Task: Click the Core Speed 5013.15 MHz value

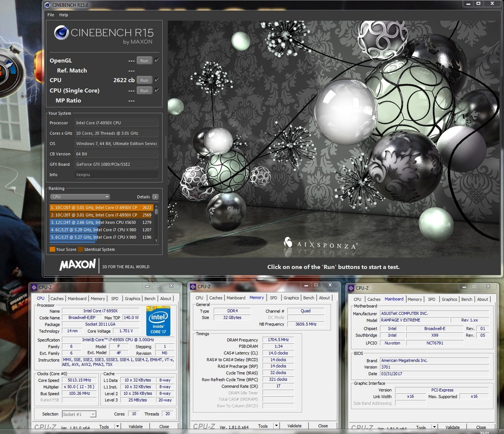Action: (x=80, y=380)
